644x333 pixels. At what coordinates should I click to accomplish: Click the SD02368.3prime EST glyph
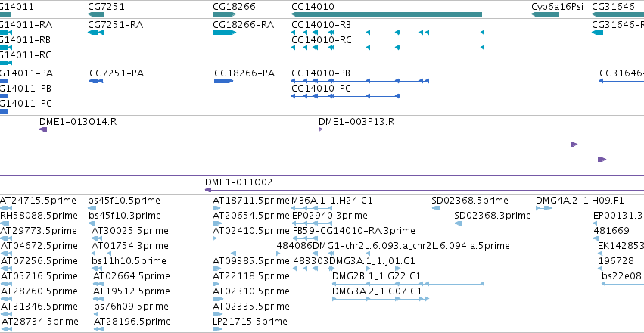click(459, 223)
